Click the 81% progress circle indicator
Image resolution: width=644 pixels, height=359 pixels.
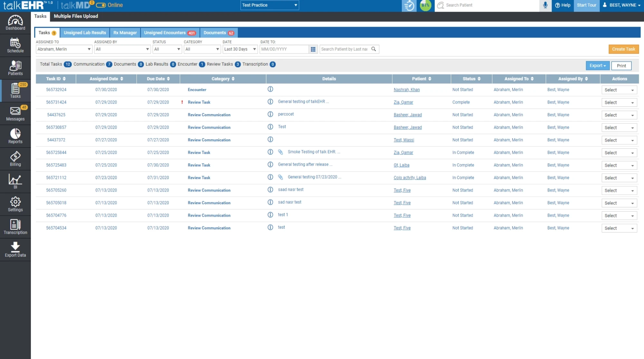425,5
